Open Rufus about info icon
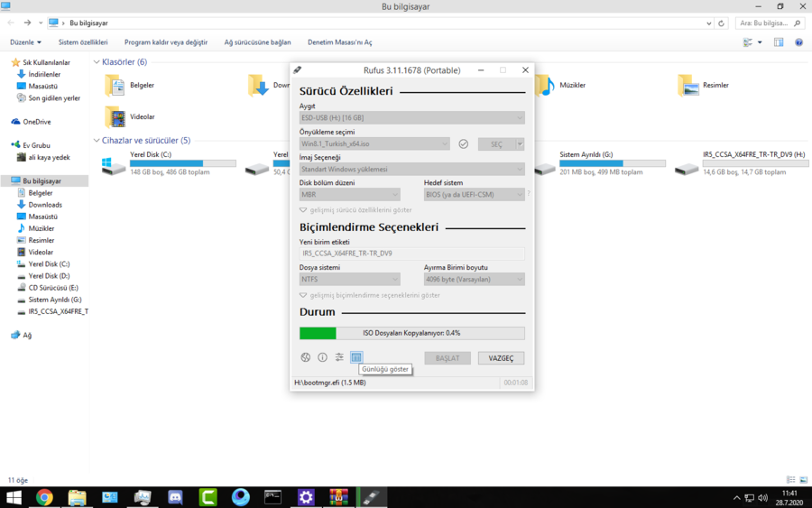This screenshot has width=812, height=508. tap(322, 357)
